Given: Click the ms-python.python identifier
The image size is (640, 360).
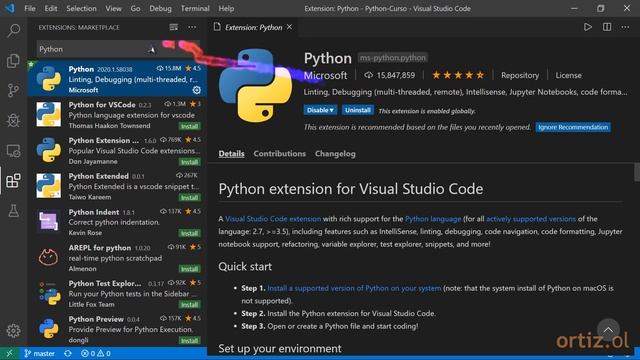Looking at the screenshot, I should tap(393, 58).
